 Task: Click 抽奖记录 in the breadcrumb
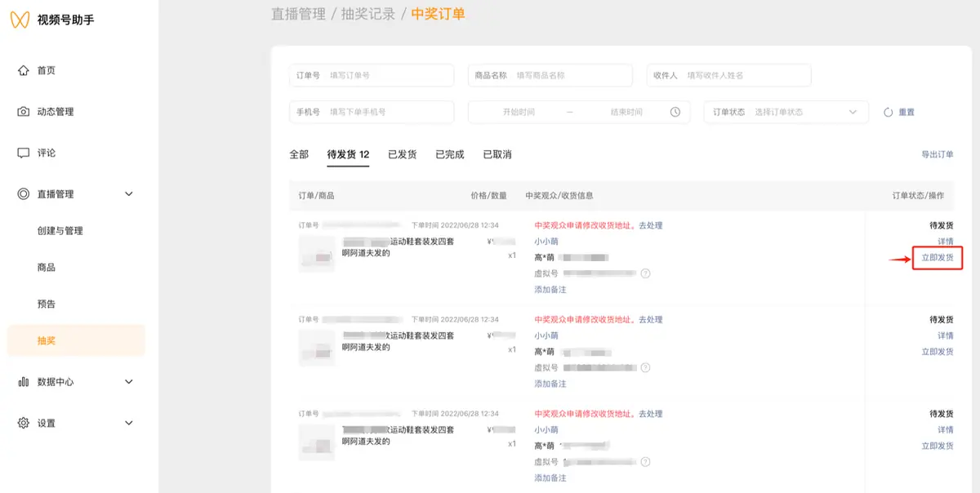(368, 14)
